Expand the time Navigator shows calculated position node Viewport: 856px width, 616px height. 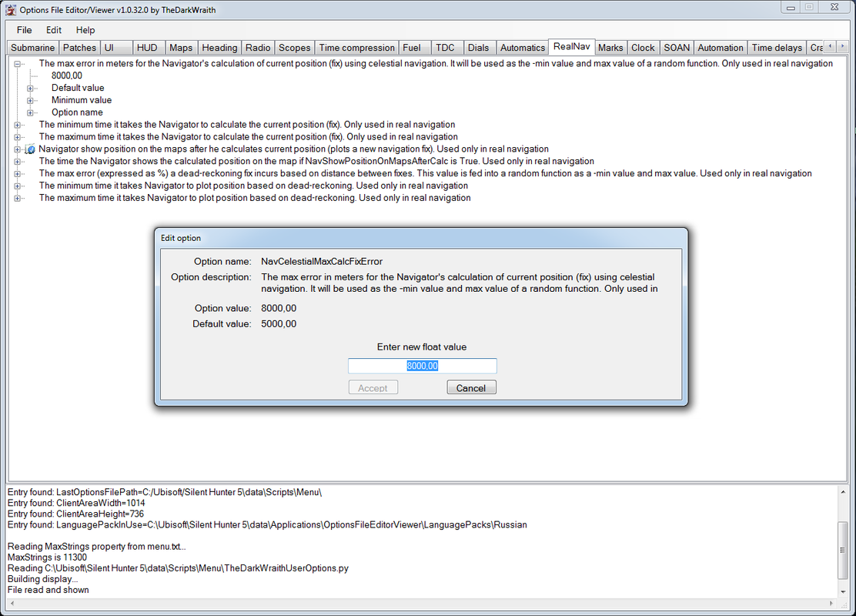coord(18,162)
